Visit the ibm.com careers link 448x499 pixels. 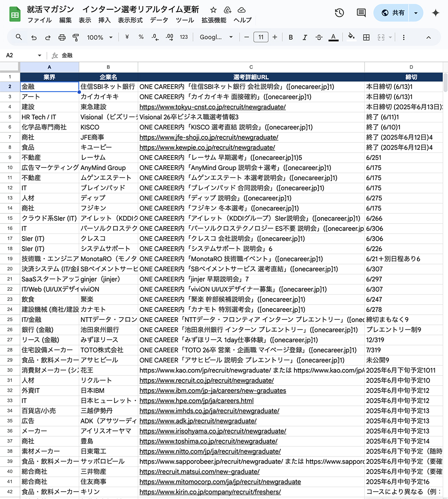point(213,391)
